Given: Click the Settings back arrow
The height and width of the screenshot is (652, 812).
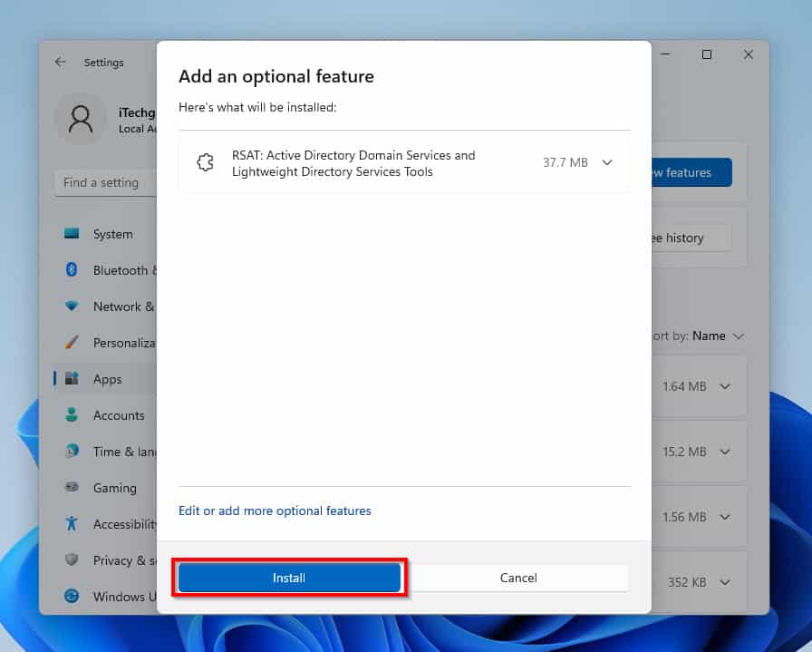Looking at the screenshot, I should [60, 63].
